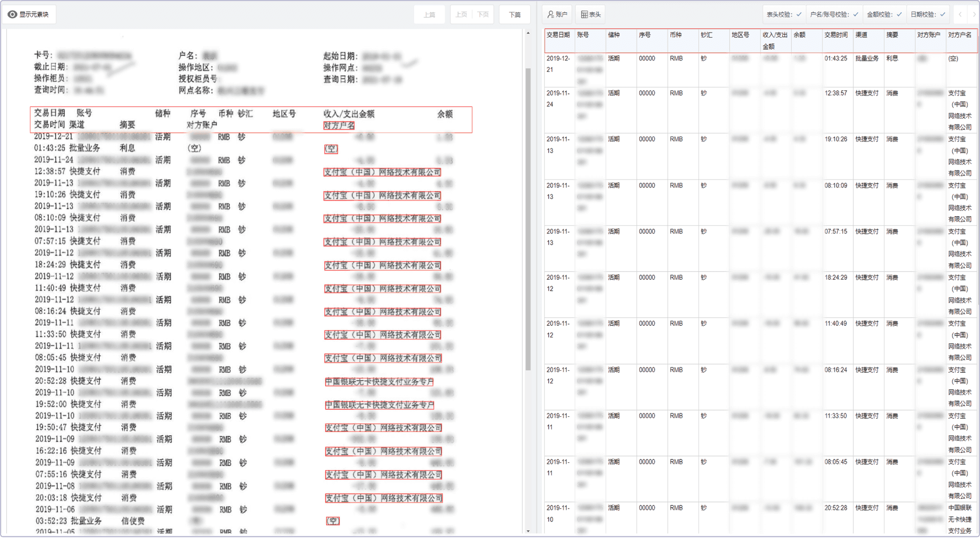Click highlighted 中国银联无卡快捷支付业务专户 box at 20:52:28
The width and height of the screenshot is (980, 538).
pos(379,381)
